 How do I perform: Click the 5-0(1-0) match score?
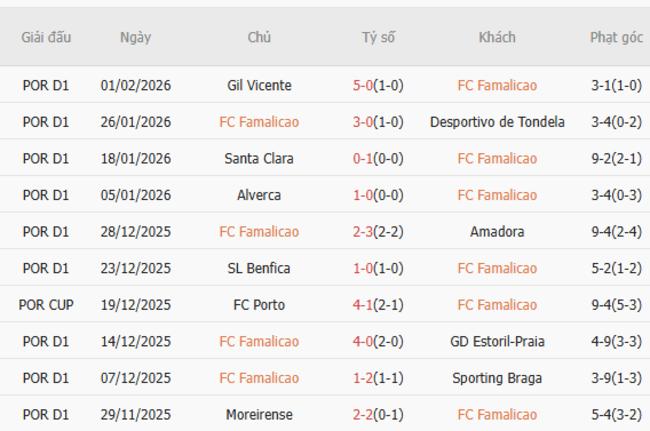coord(378,85)
